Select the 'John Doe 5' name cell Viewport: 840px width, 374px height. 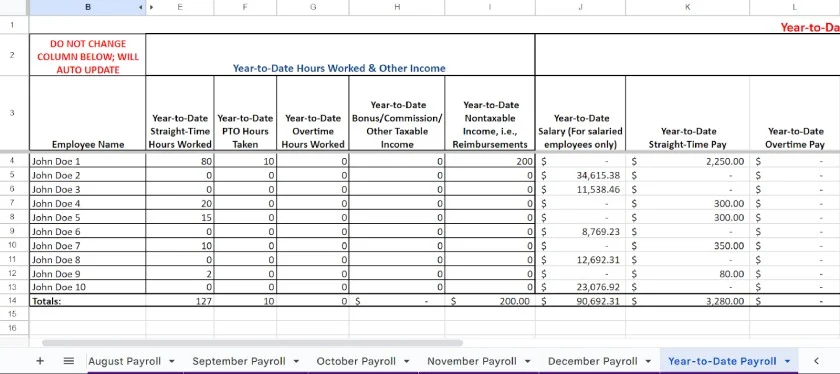(87, 218)
